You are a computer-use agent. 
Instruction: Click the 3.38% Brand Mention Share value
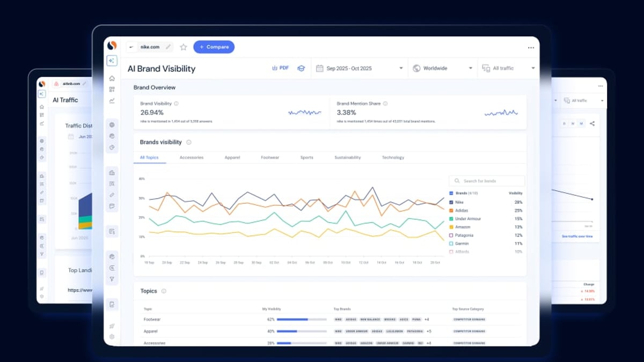tap(346, 113)
